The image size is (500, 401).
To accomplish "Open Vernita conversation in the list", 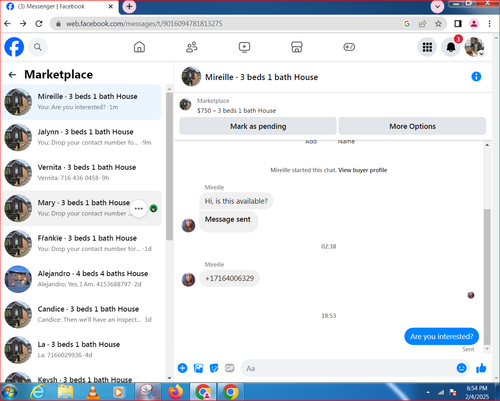I will (81, 173).
